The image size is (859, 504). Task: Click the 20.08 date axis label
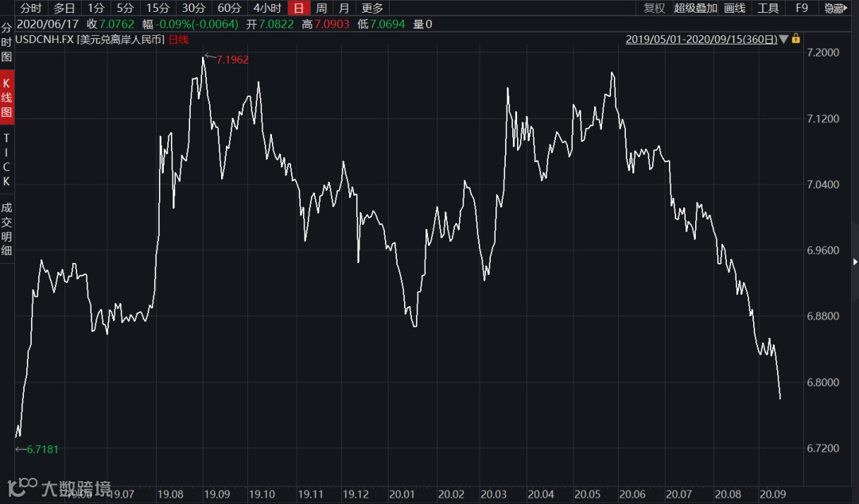click(728, 494)
